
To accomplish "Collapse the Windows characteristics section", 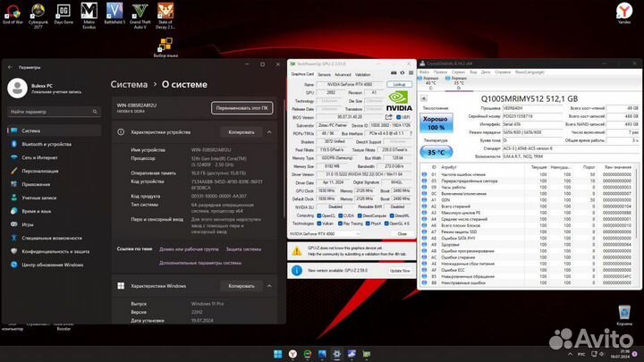I will point(269,286).
